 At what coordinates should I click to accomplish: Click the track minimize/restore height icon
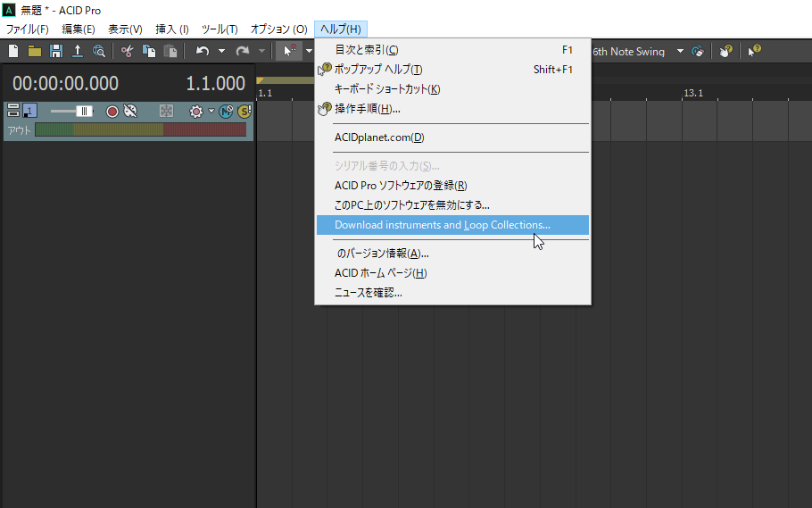point(13,111)
